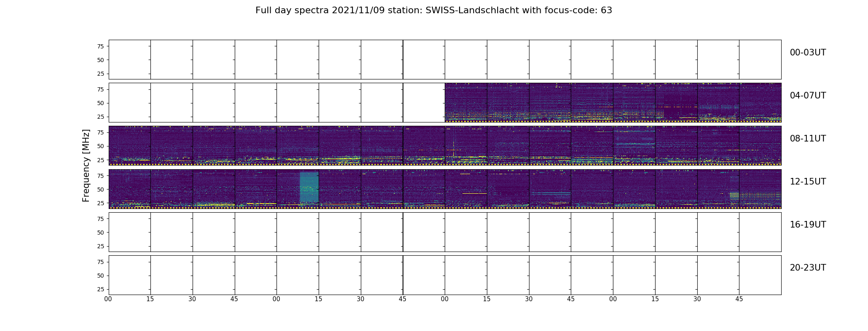Select the "00-03UT" row label
The height and width of the screenshot is (331, 868).
click(x=808, y=53)
